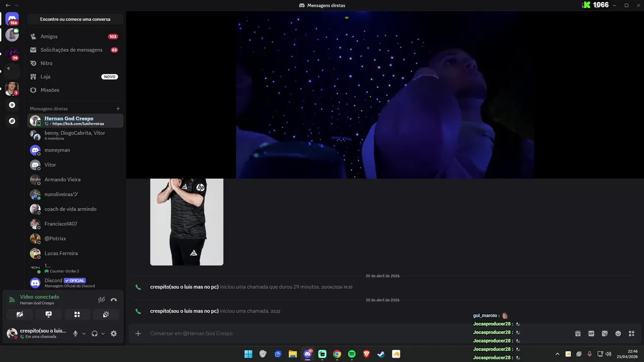The width and height of the screenshot is (644, 362).
Task: Open volume control in system tray
Action: click(608, 354)
